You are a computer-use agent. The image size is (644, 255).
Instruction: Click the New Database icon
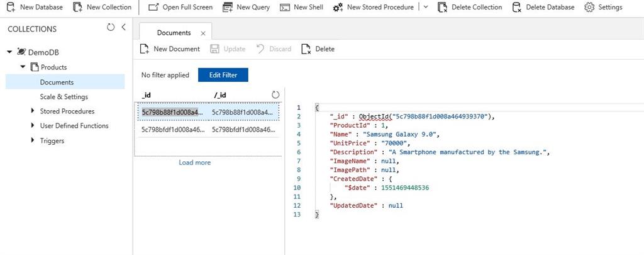(11, 7)
